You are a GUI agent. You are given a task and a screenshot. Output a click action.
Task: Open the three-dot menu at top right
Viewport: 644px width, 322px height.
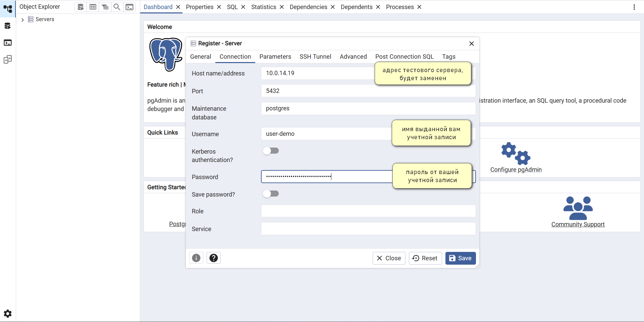(x=634, y=7)
